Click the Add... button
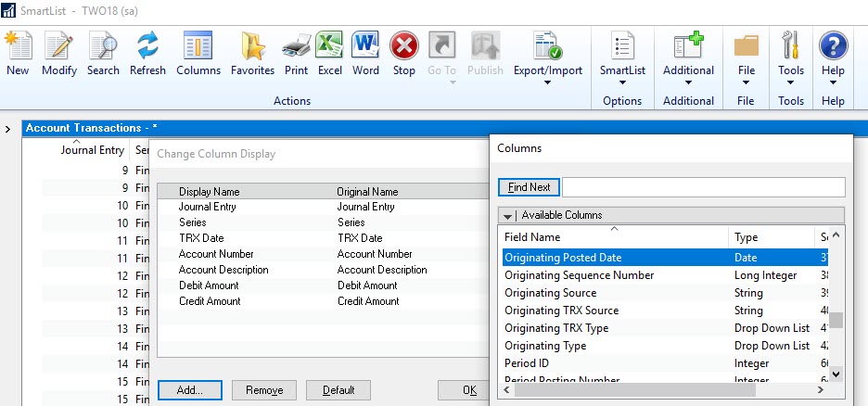868x406 pixels. pos(189,390)
